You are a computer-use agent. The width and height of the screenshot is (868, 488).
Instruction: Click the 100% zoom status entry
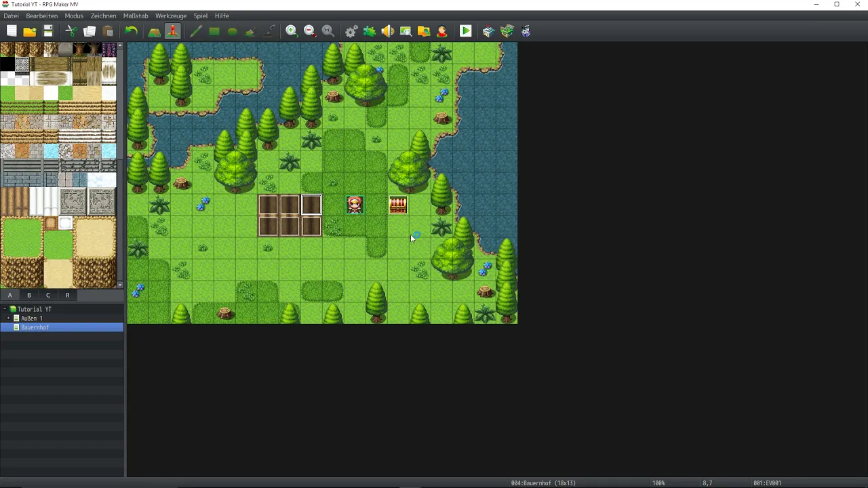[x=658, y=483]
